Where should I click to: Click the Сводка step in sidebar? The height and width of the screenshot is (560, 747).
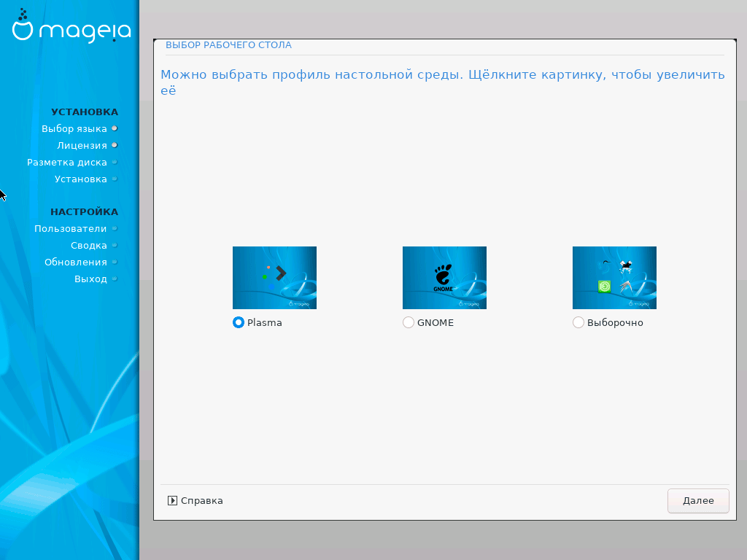[x=89, y=246]
